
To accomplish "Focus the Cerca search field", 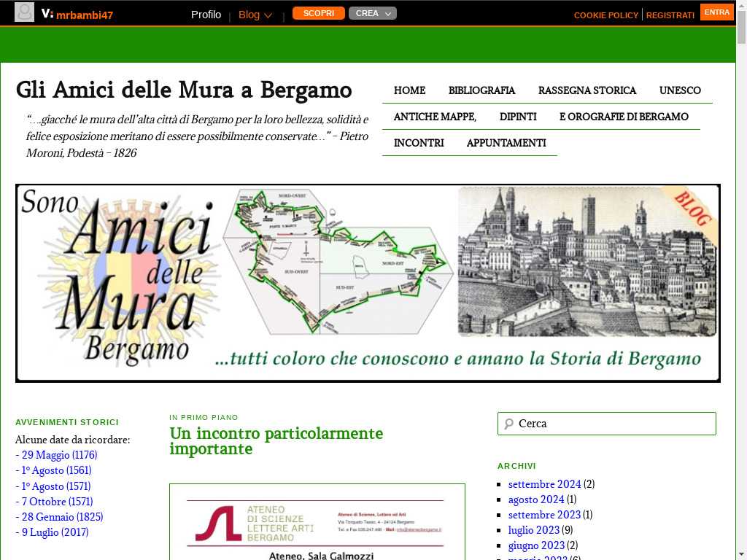I will coord(606,424).
